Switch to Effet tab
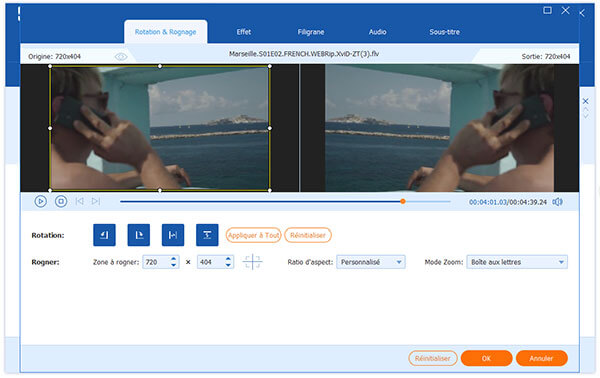 (x=244, y=32)
